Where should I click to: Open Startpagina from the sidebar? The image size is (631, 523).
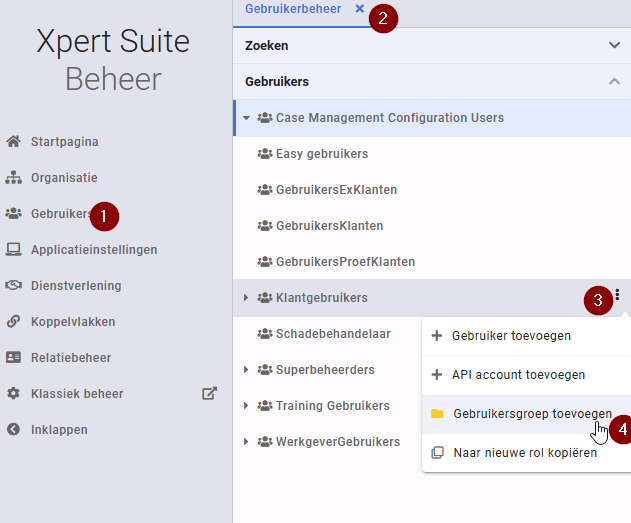click(65, 142)
